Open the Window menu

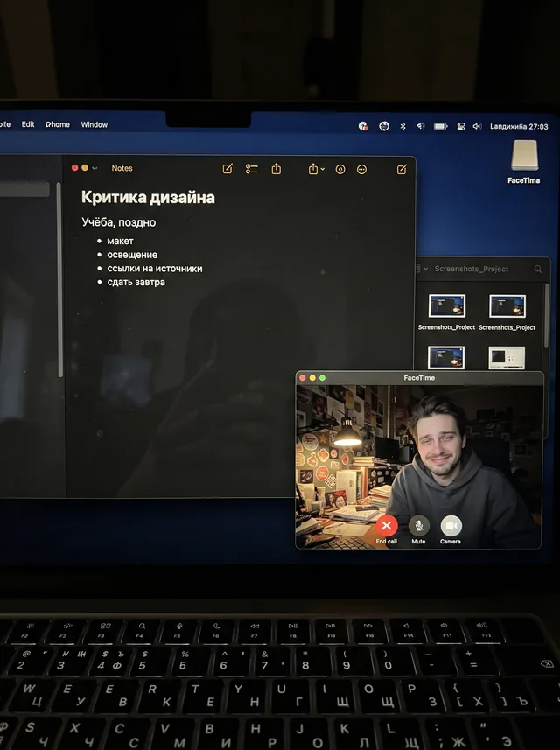coord(94,124)
